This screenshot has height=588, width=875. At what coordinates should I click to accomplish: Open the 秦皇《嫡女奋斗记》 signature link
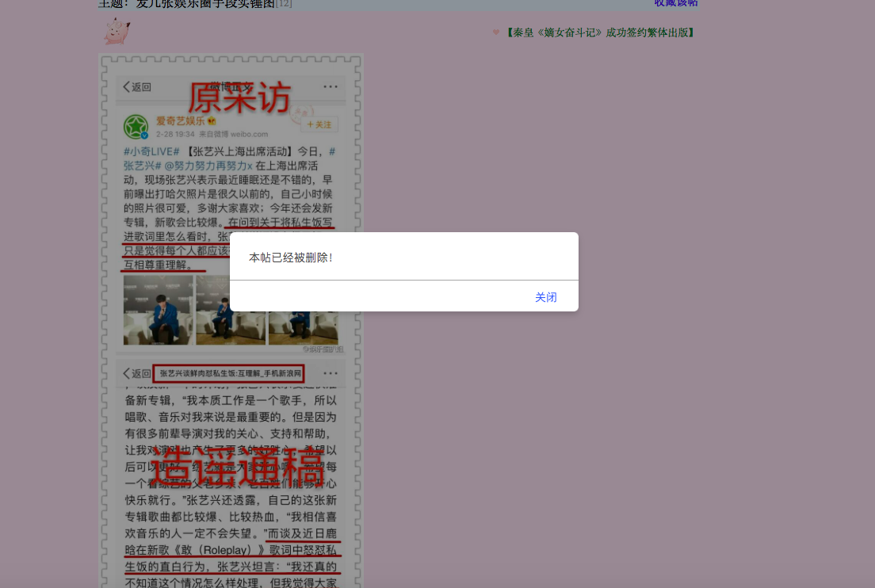click(x=600, y=32)
